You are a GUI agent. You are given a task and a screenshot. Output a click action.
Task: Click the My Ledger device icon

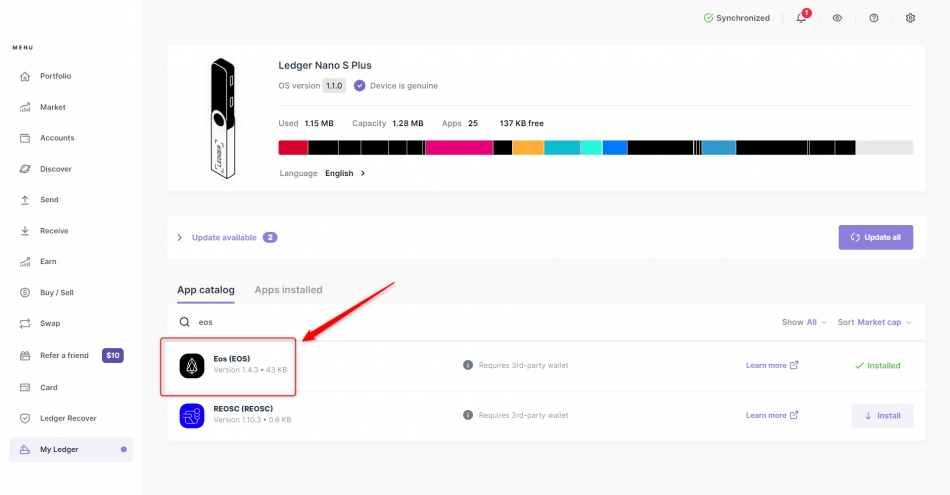(25, 450)
